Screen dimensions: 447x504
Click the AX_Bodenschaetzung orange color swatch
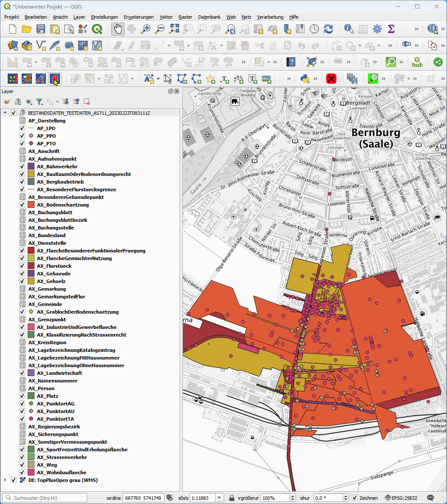pyautogui.click(x=31, y=205)
